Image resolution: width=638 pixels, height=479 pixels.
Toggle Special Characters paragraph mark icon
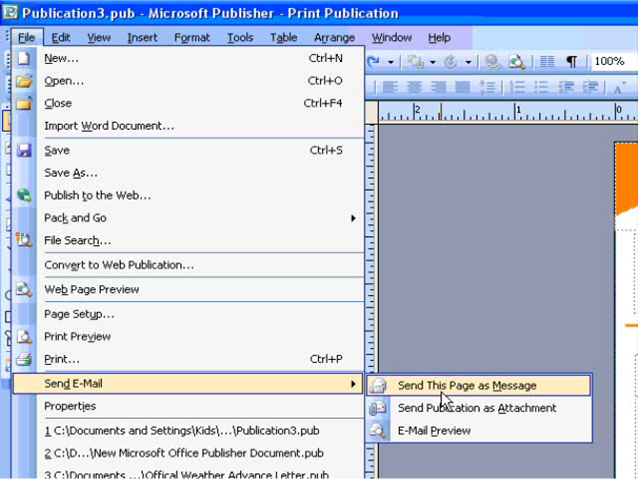click(x=572, y=62)
